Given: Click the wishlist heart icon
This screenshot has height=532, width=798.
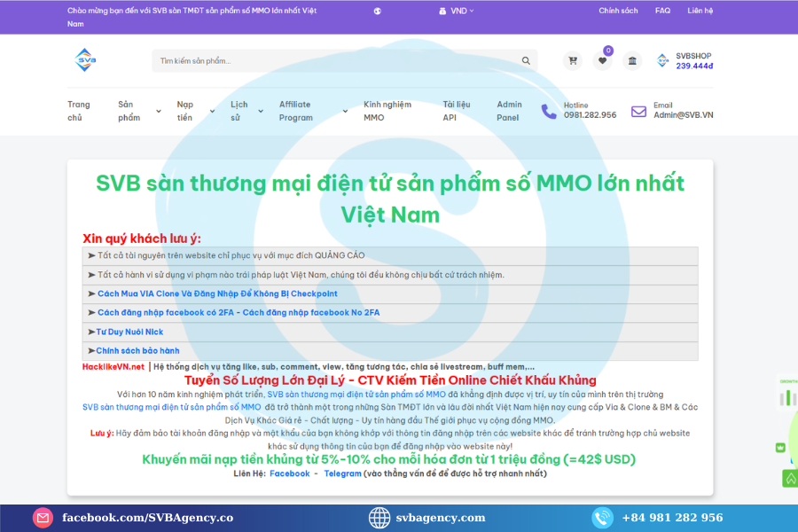Looking at the screenshot, I should [603, 60].
